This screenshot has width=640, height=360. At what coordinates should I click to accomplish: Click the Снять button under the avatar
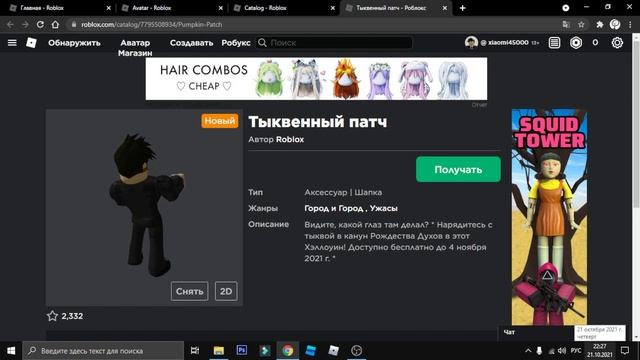(189, 291)
